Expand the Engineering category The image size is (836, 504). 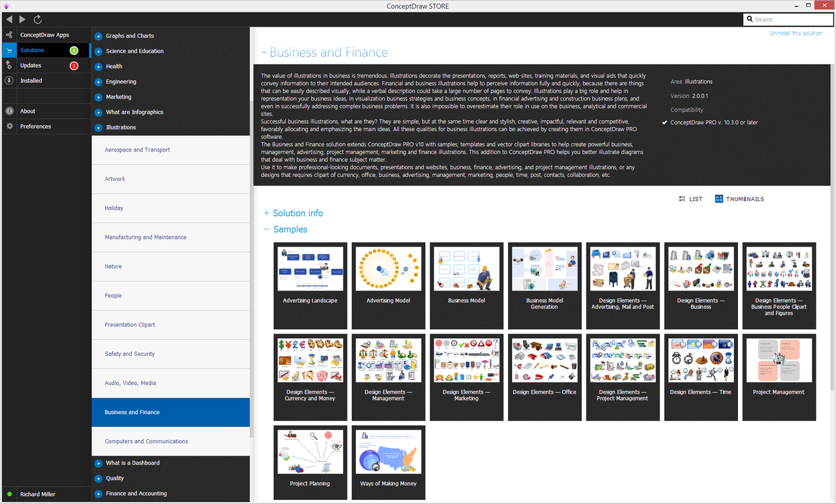[99, 82]
